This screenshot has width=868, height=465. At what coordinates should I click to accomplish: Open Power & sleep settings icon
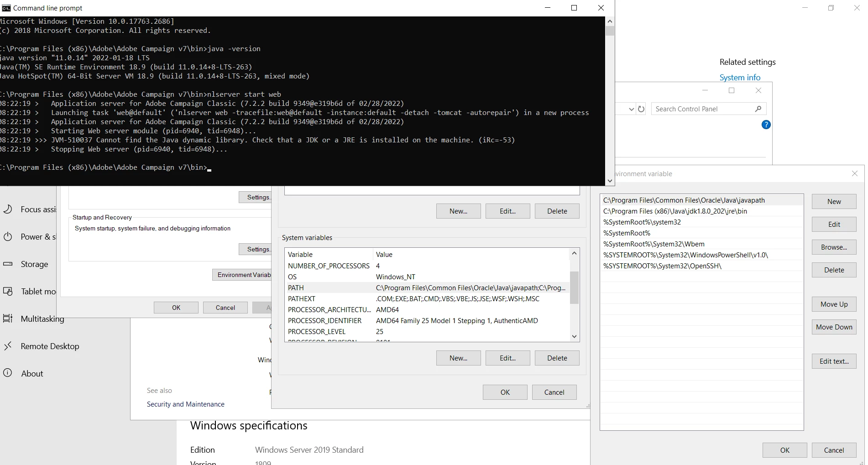(x=8, y=236)
